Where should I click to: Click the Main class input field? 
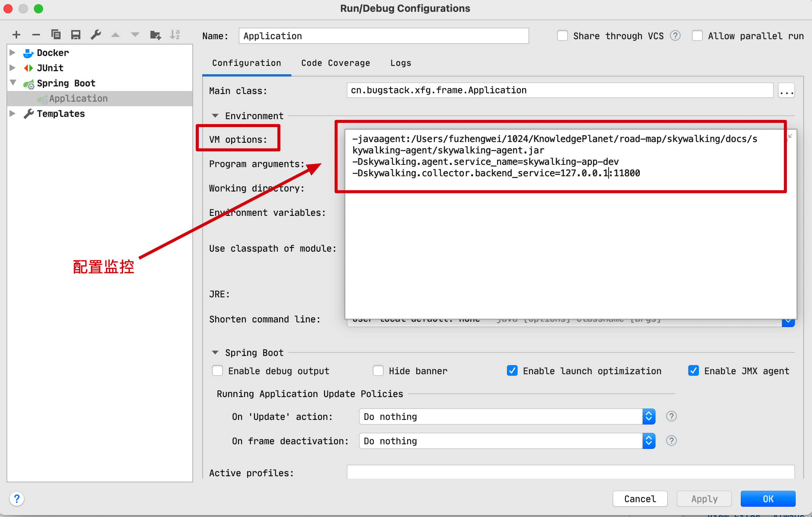(x=559, y=91)
